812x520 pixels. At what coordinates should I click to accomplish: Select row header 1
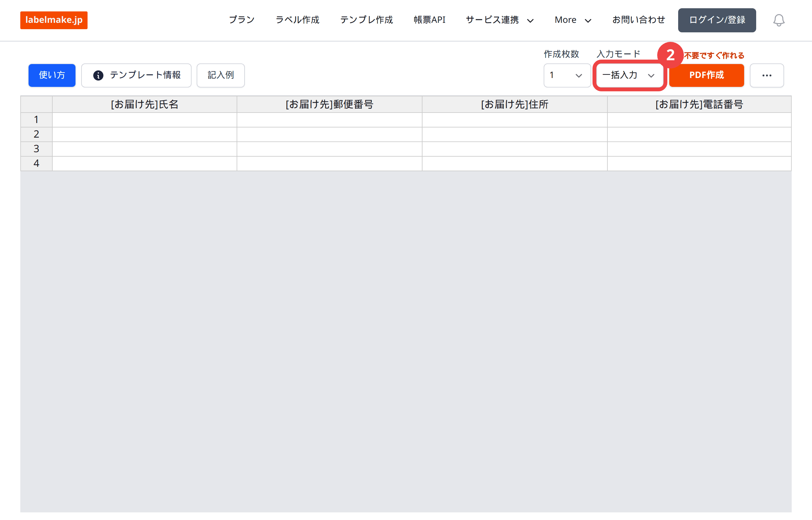click(x=36, y=120)
